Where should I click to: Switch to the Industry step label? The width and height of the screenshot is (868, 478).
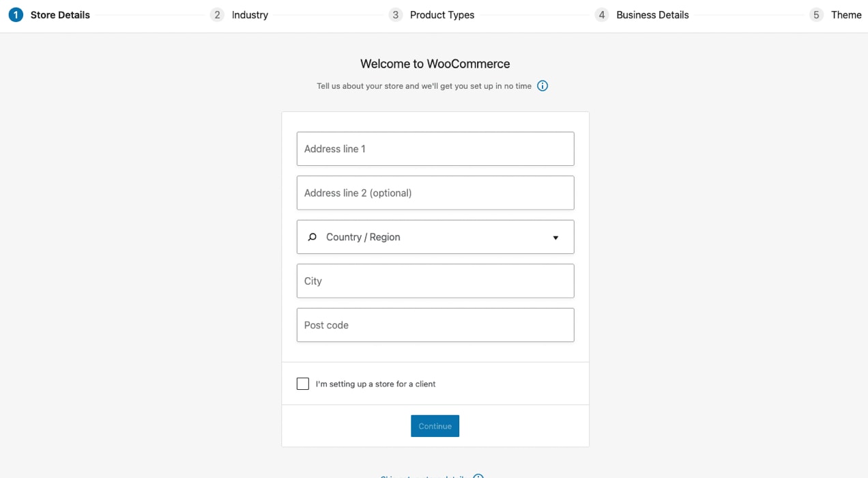tap(250, 15)
